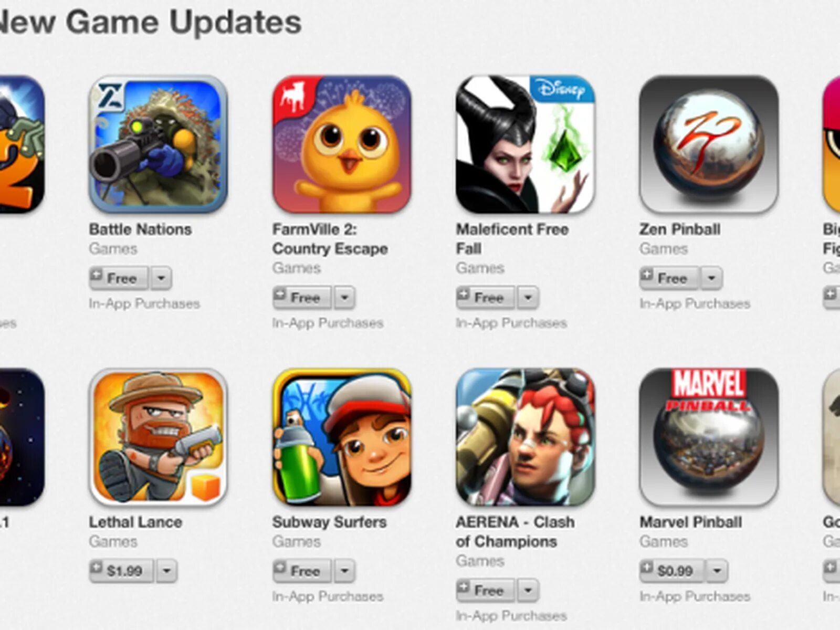Open the AERENA Clash of Champions icon

[526, 437]
